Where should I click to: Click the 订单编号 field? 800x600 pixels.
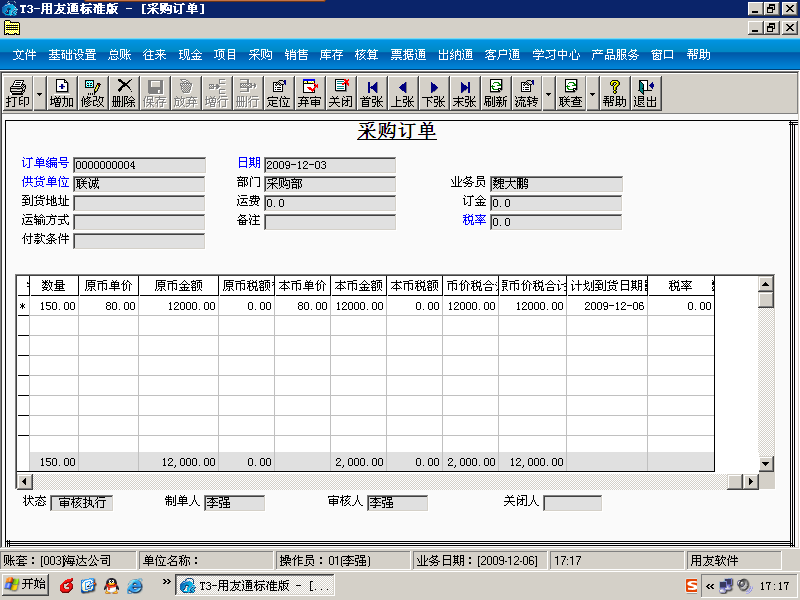point(139,165)
